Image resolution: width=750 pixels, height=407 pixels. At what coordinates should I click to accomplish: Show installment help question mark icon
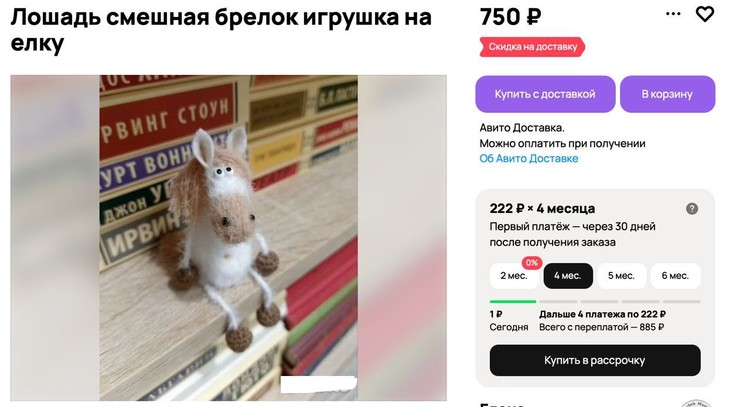click(x=692, y=209)
